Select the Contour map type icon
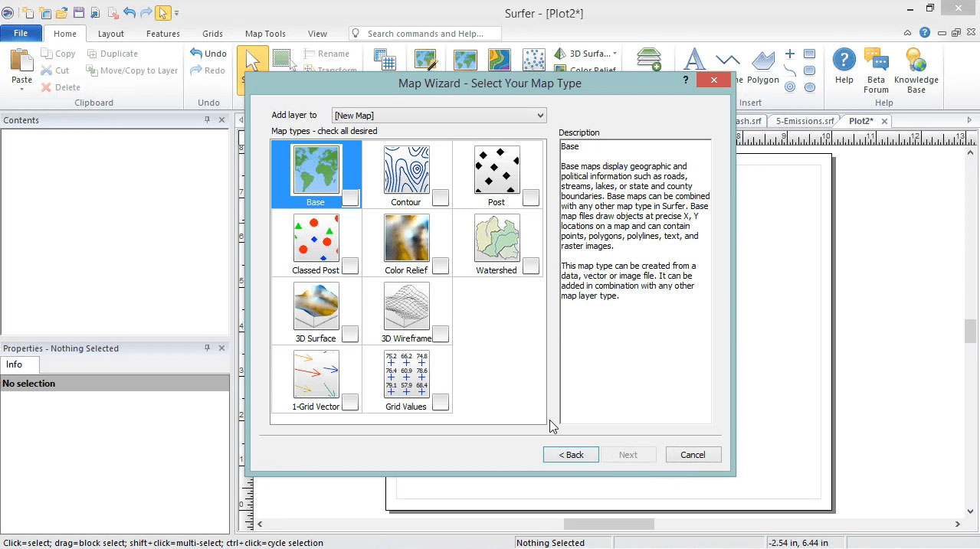Image resolution: width=980 pixels, height=549 pixels. pos(406,171)
